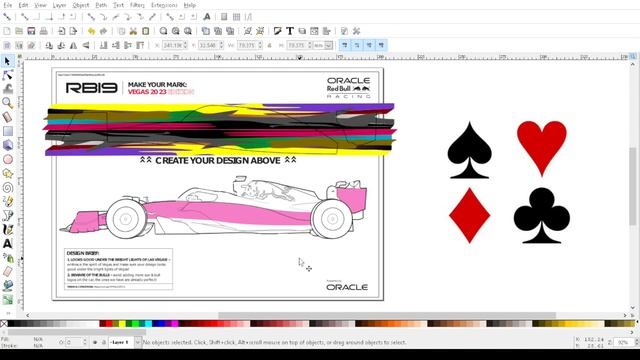
Task: Choose the Spray objects tool
Action: (x=7, y=258)
